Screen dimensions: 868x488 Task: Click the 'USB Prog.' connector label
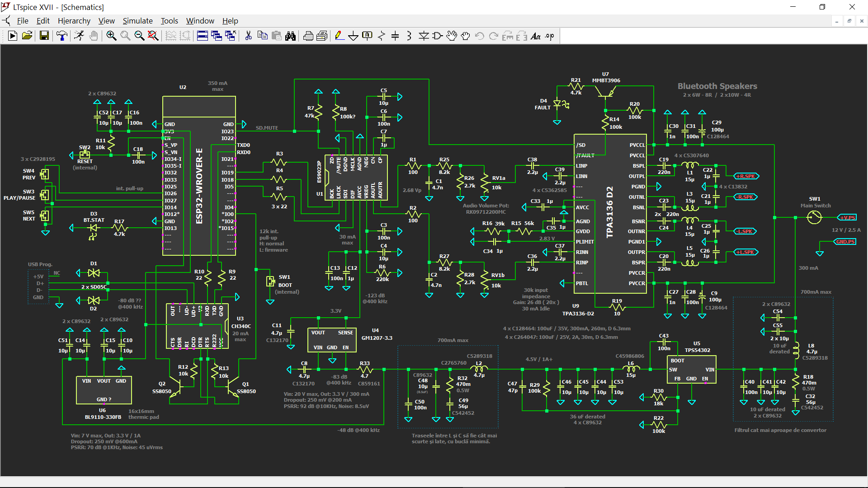[40, 264]
